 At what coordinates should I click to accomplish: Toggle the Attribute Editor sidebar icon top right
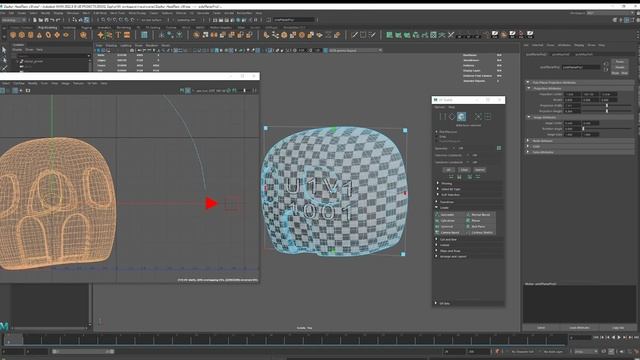(627, 20)
